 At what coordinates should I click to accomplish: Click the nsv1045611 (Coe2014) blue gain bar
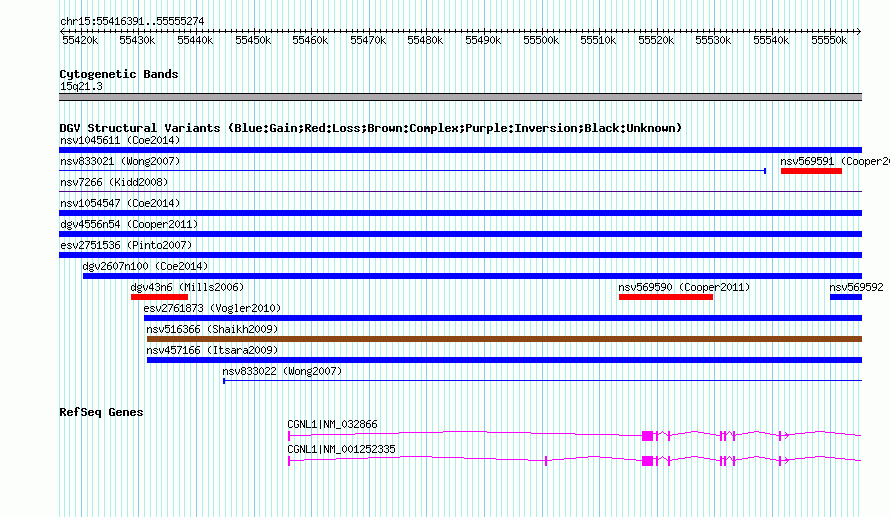coord(460,150)
